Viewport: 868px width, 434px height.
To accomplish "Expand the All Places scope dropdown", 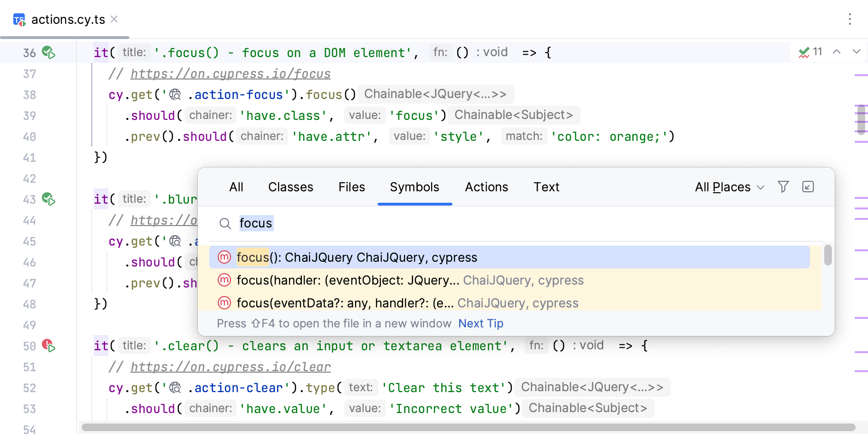I will coord(729,187).
